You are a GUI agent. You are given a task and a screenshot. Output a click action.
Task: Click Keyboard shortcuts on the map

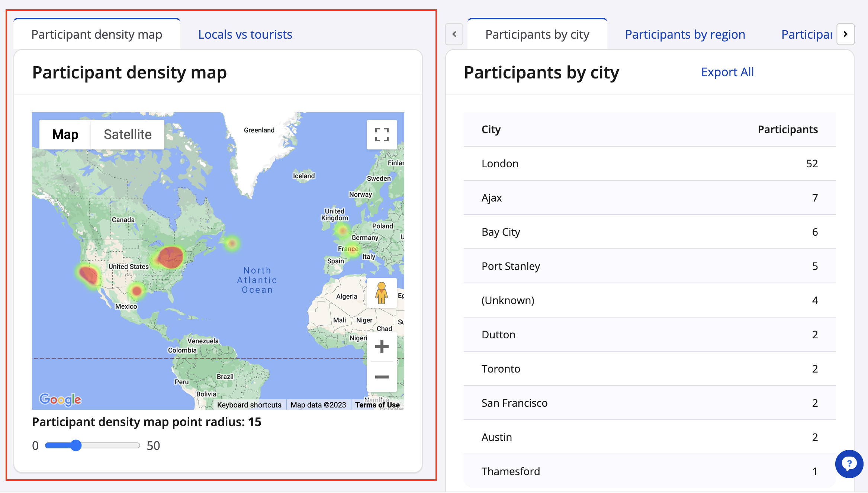click(249, 405)
